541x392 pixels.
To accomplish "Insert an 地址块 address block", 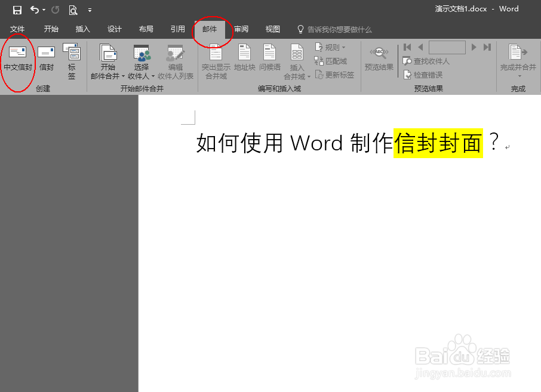I will point(245,58).
